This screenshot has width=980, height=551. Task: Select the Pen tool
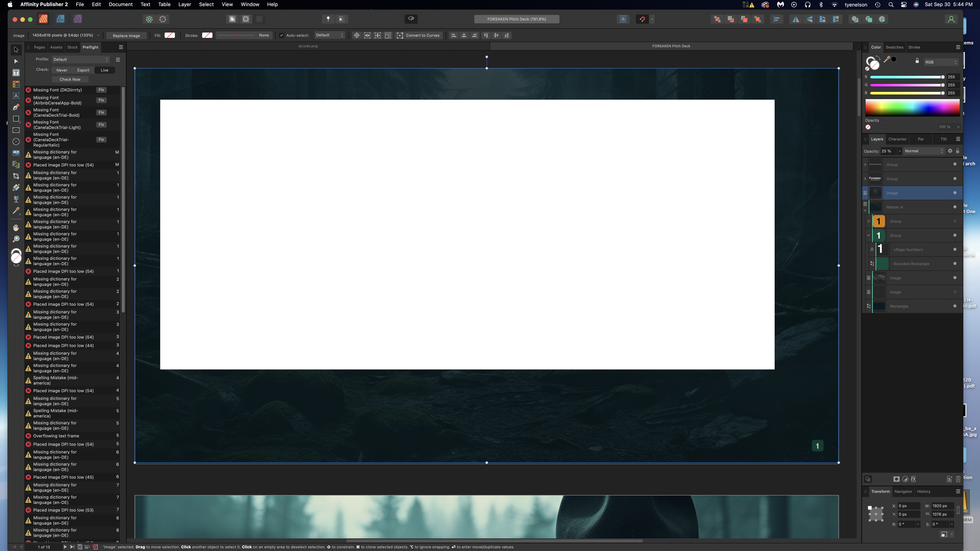pos(16,107)
